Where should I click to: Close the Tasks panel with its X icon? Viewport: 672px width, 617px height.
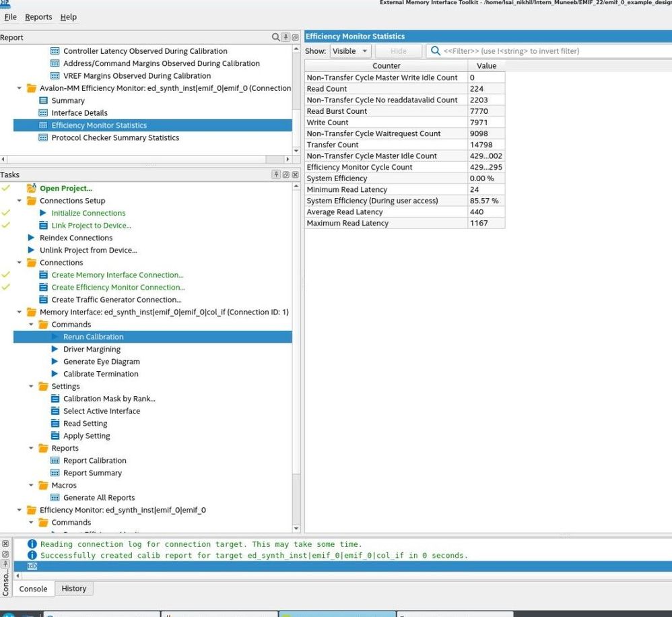pyautogui.click(x=296, y=174)
